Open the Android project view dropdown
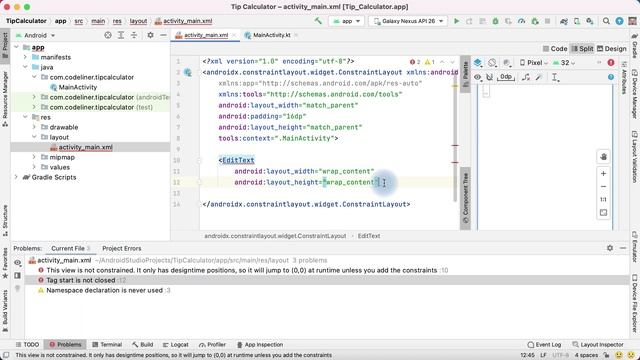640x360 pixels. (x=35, y=36)
